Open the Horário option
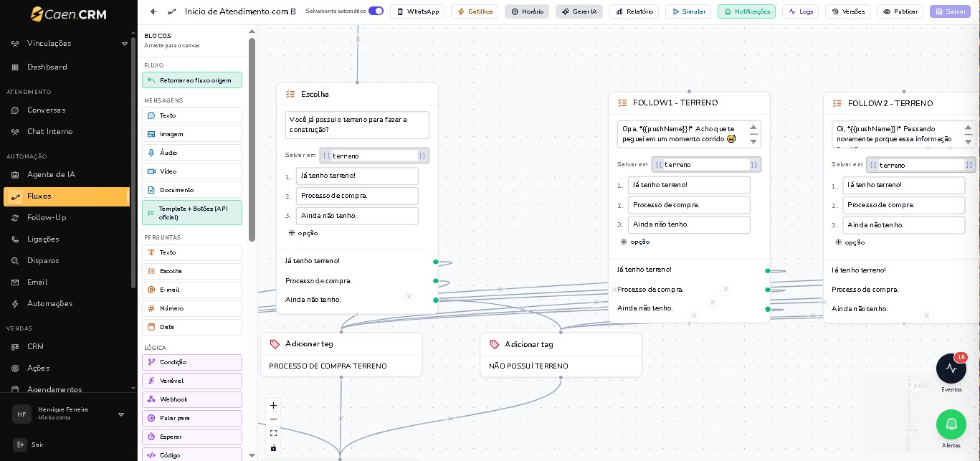 [x=527, y=11]
